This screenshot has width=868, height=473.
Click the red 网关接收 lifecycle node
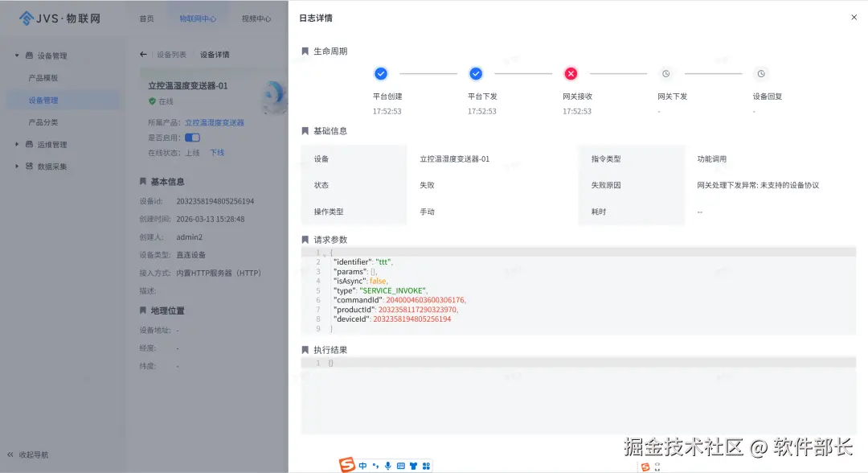click(x=571, y=73)
